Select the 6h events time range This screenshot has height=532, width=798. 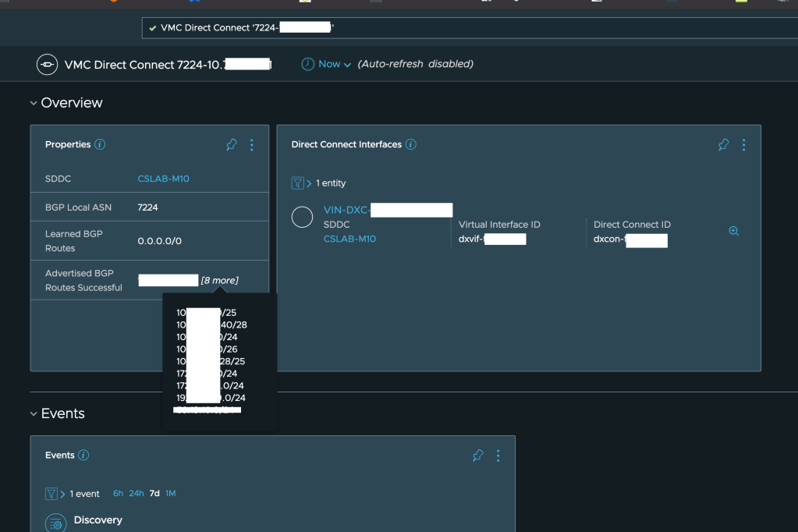pyautogui.click(x=118, y=494)
